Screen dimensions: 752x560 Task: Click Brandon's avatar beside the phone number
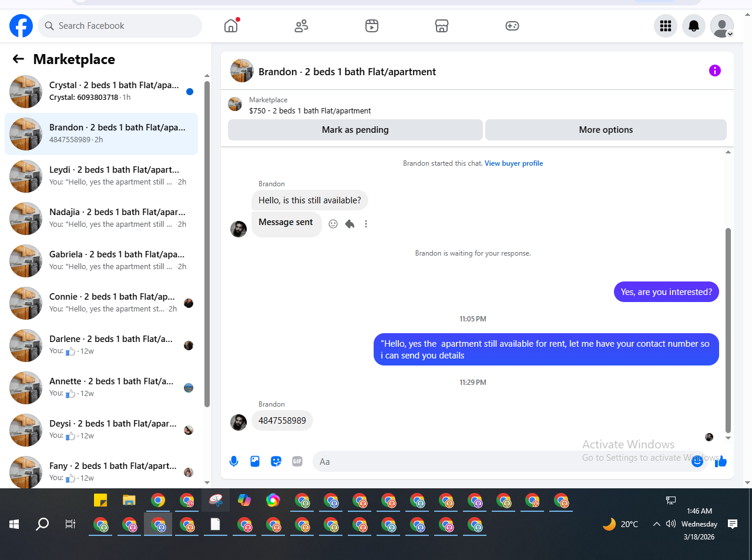[x=239, y=422]
